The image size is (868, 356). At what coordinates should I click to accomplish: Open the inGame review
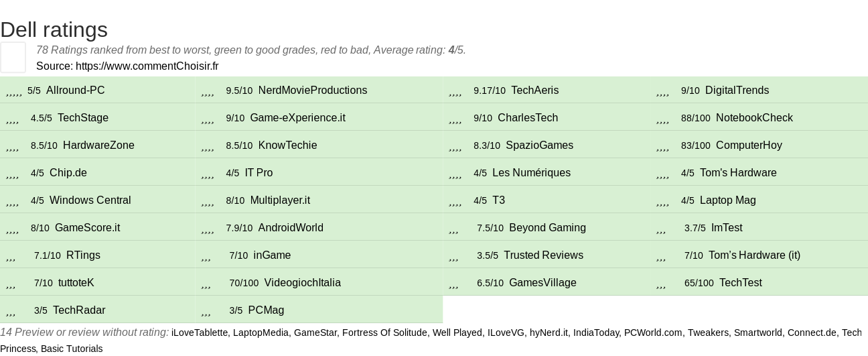click(272, 255)
